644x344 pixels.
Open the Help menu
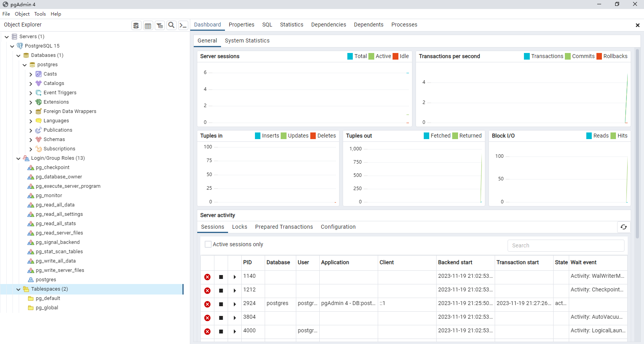[56, 14]
